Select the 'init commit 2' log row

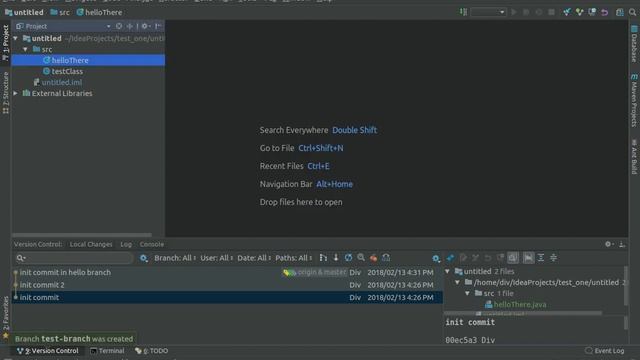[227, 285]
